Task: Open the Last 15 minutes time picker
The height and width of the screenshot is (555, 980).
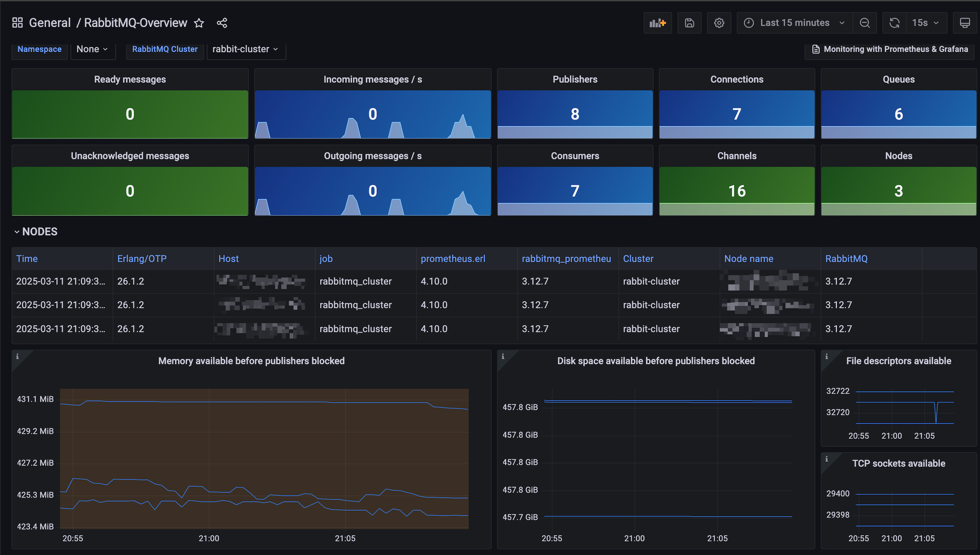Action: tap(794, 23)
